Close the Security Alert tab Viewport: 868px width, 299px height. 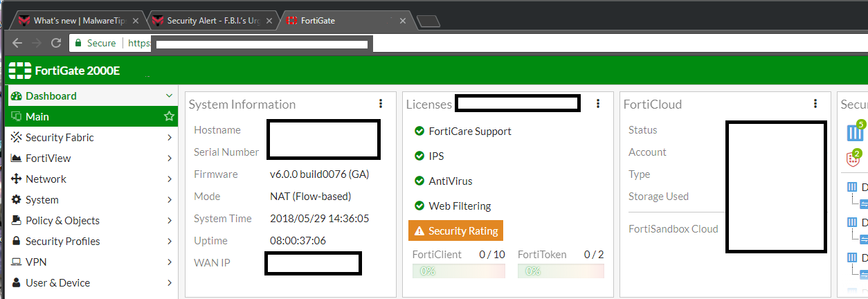click(x=268, y=21)
